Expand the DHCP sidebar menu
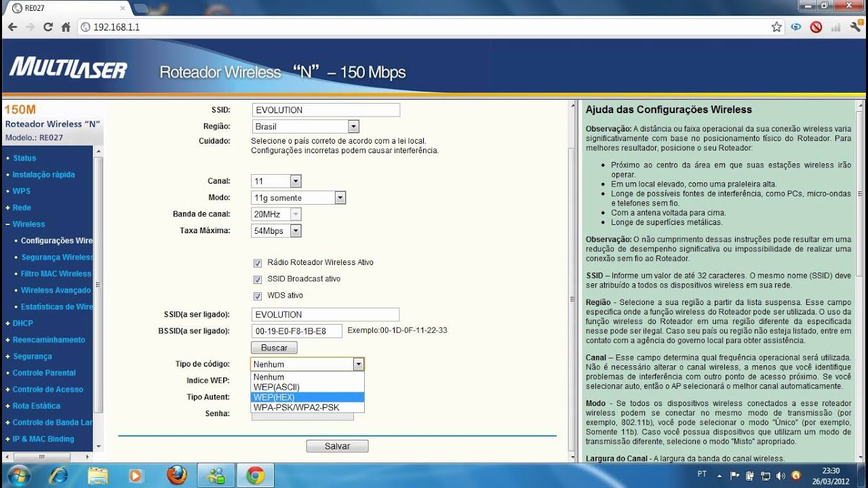This screenshot has width=868, height=488. [22, 323]
